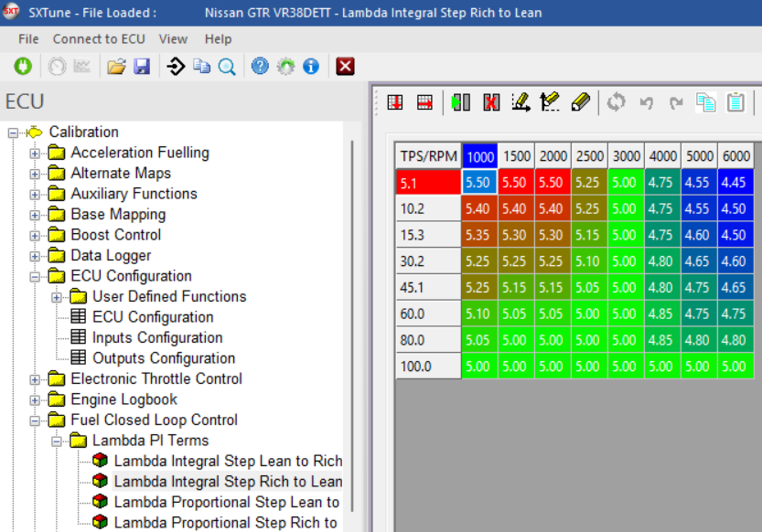
Task: Expand the Data Logger folder
Action: [x=35, y=256]
